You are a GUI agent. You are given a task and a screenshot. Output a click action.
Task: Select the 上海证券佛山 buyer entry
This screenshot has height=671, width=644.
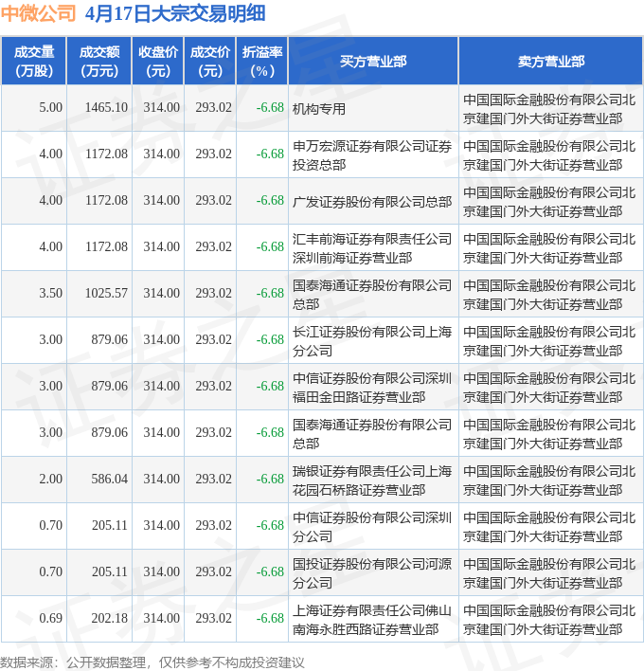372,619
